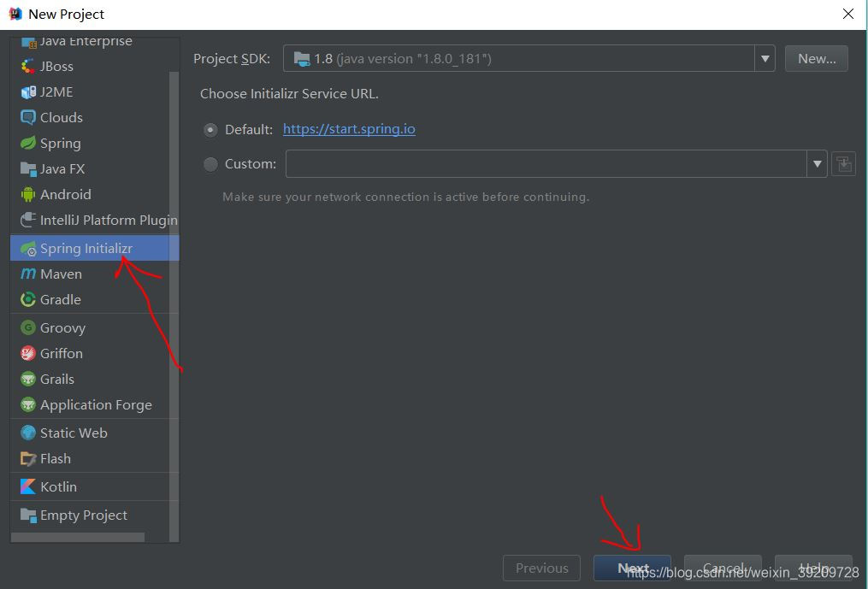Click the Spring Initializr icon
The width and height of the screenshot is (868, 589).
(27, 249)
